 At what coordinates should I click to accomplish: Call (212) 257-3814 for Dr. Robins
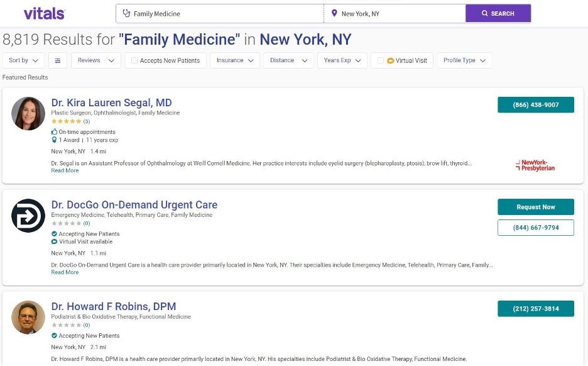click(535, 309)
